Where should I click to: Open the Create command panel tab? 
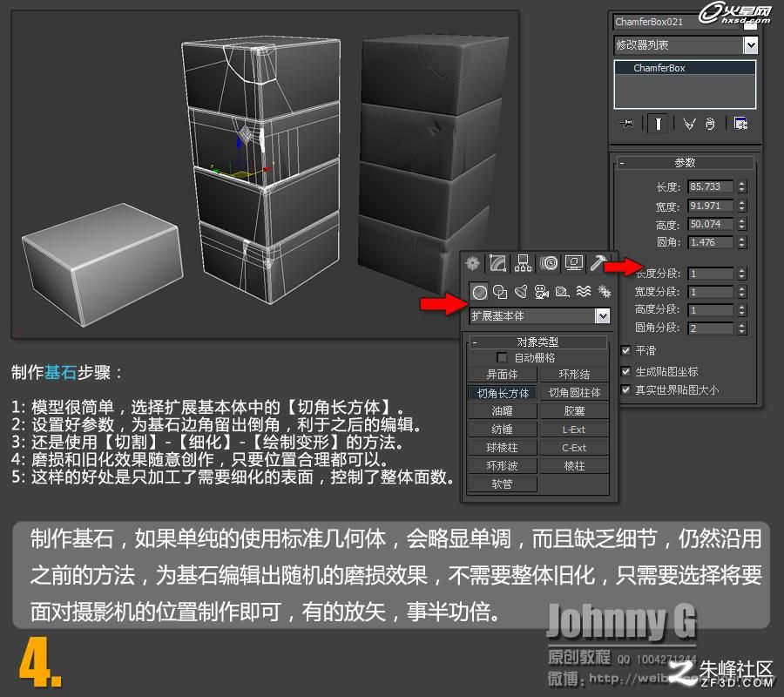[x=472, y=262]
